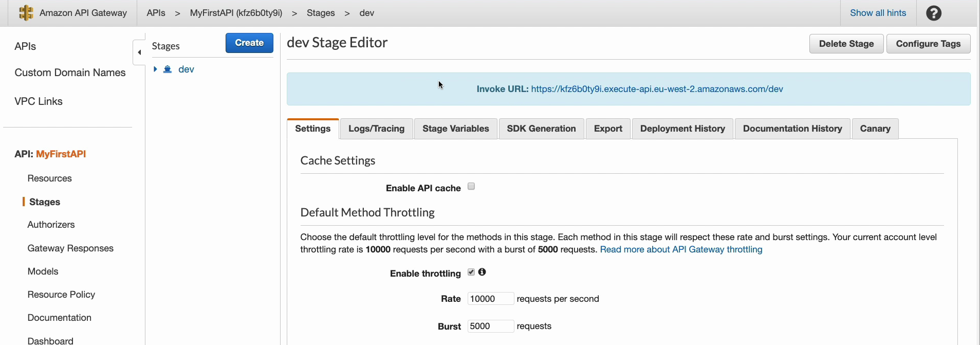Collapse the left navigation panel arrow
980x345 pixels.
click(x=139, y=52)
